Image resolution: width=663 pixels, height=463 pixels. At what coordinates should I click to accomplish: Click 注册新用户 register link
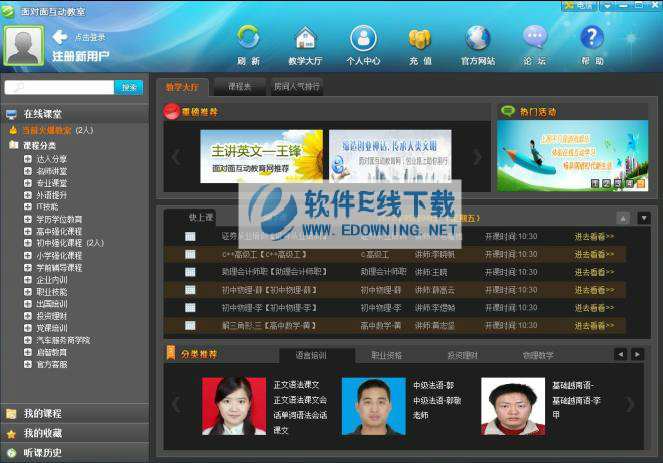point(84,57)
